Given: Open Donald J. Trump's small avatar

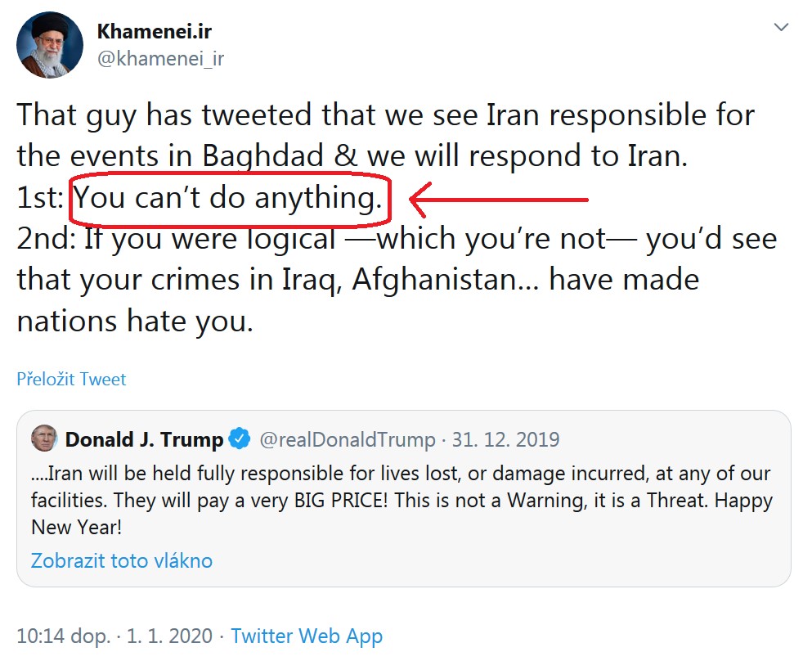Looking at the screenshot, I should (44, 439).
